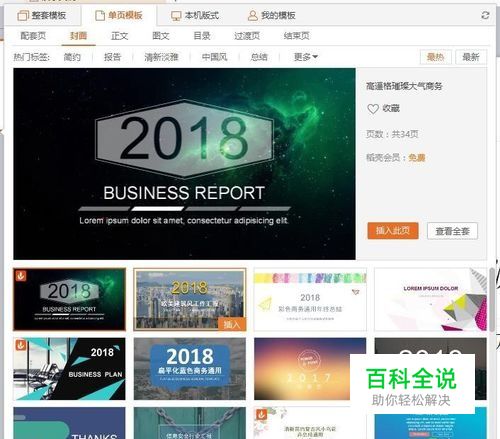500x439 pixels.
Task: Click the template title 高逼格璀璨大气商务
Action: [x=404, y=86]
